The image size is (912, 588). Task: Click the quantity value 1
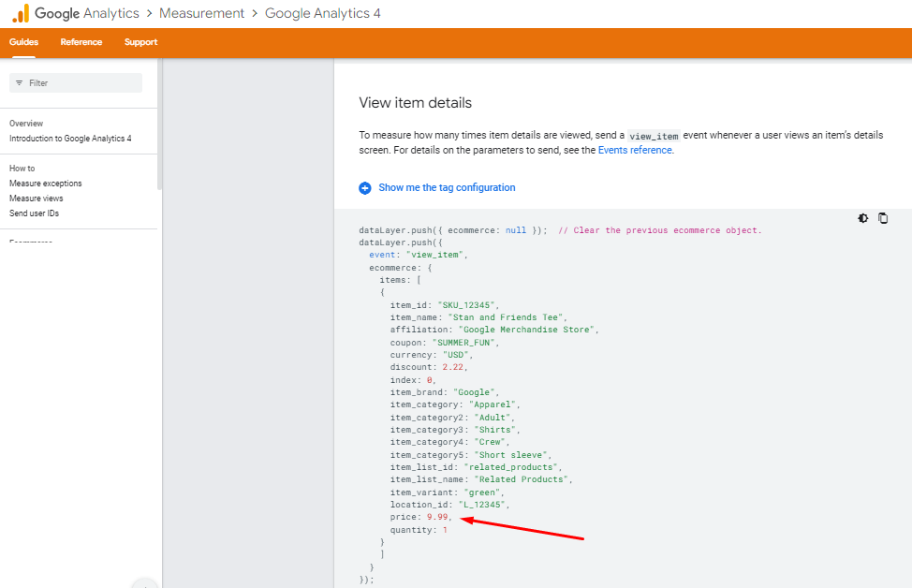tap(445, 530)
